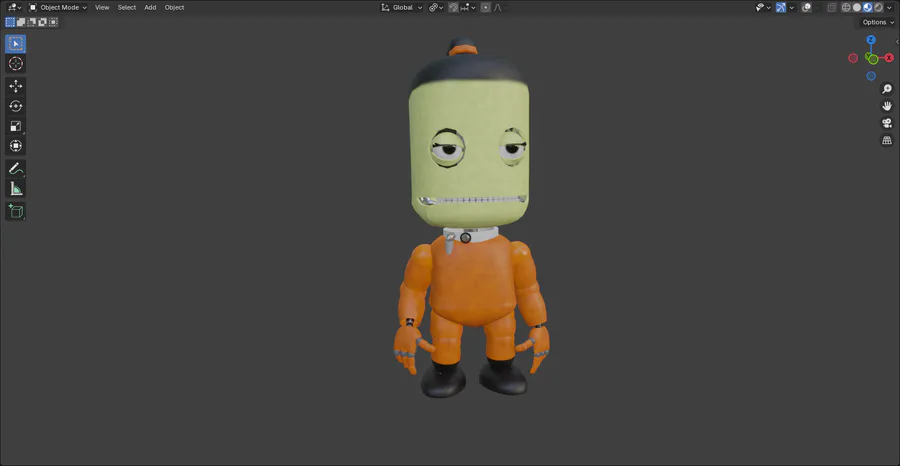
Task: Open the Select menu
Action: pyautogui.click(x=127, y=7)
